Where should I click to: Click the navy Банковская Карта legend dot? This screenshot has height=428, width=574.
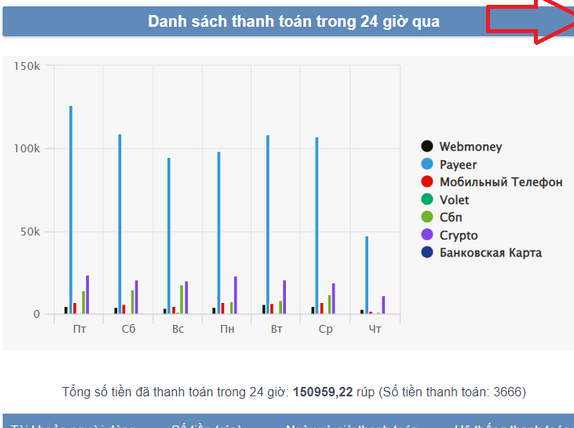pos(427,252)
